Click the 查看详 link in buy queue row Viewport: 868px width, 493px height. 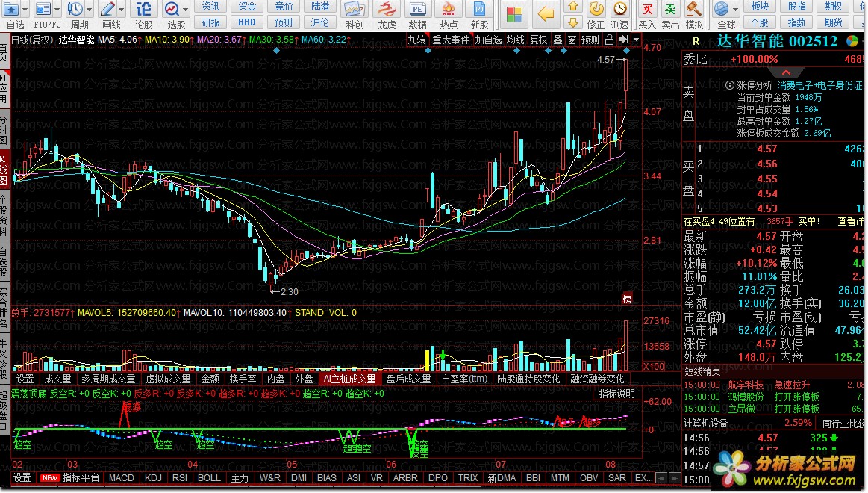point(850,222)
